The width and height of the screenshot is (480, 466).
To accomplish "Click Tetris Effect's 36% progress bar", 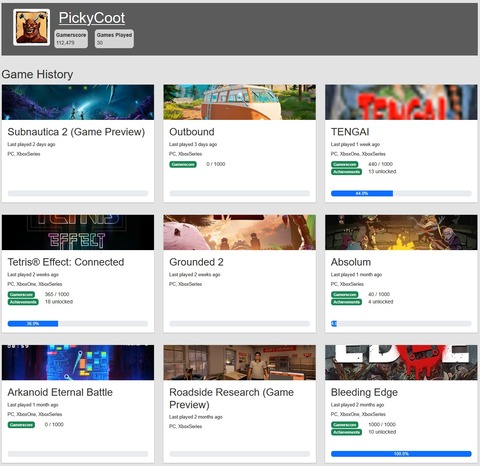I will click(78, 323).
